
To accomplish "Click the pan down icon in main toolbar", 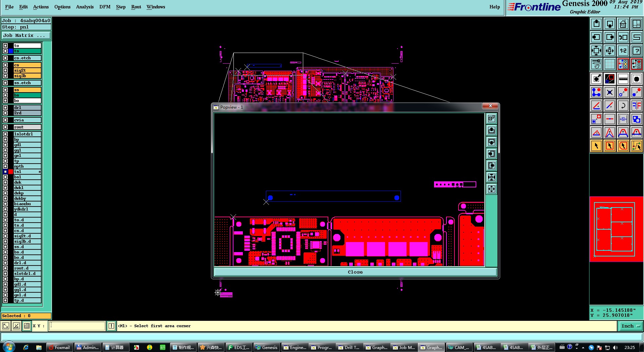I will [x=610, y=24].
